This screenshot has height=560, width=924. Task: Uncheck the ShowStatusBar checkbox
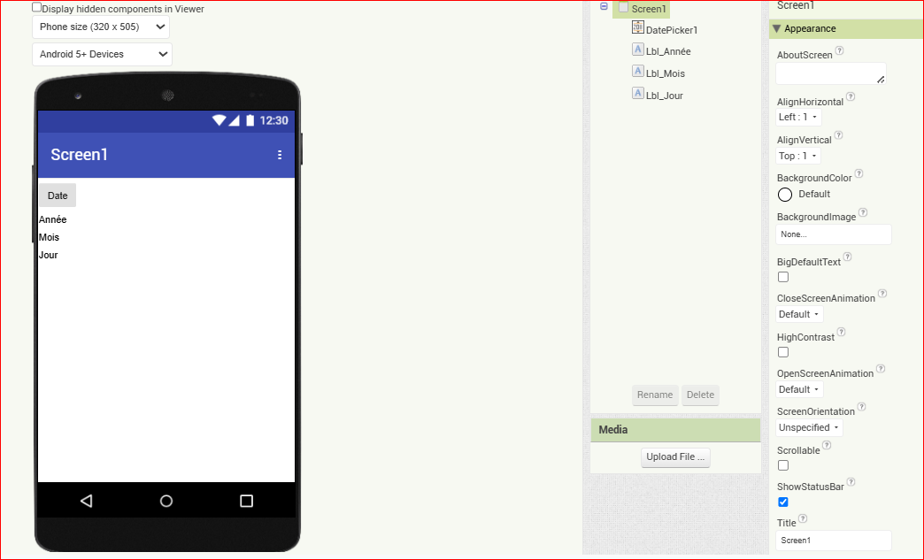783,502
